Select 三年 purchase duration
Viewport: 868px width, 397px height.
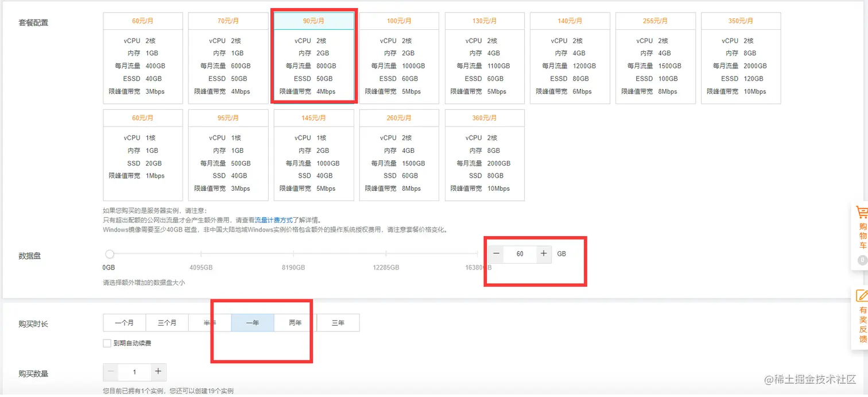[x=338, y=323]
